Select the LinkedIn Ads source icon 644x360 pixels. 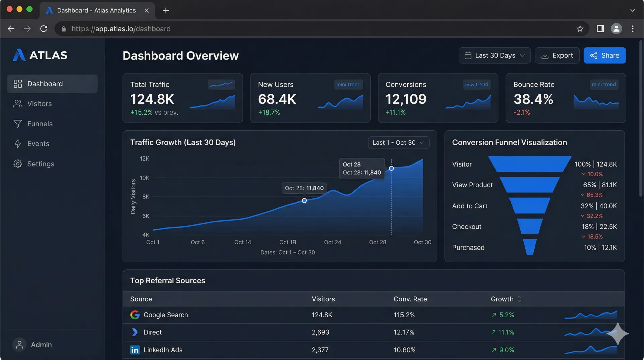[x=135, y=350]
